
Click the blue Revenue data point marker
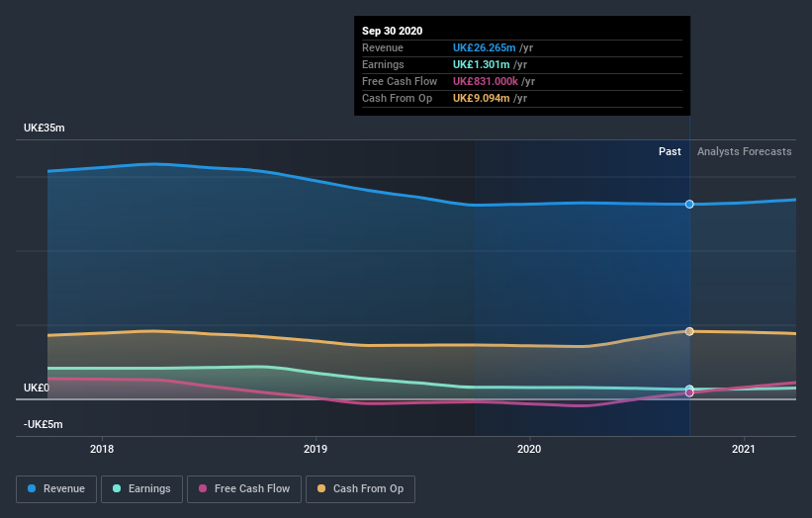click(689, 205)
